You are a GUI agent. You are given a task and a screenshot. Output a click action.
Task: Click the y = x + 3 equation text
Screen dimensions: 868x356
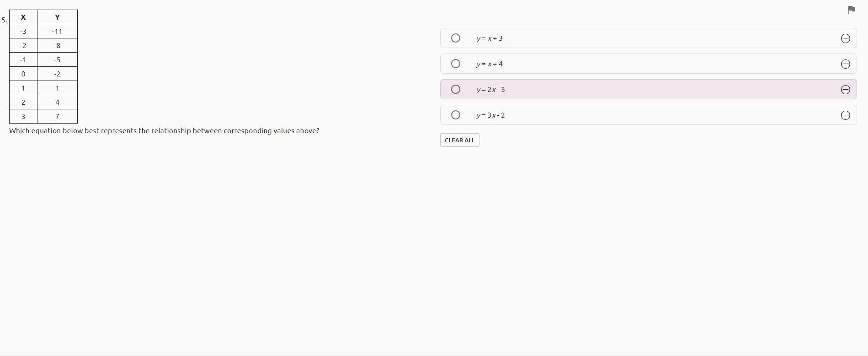click(x=489, y=38)
